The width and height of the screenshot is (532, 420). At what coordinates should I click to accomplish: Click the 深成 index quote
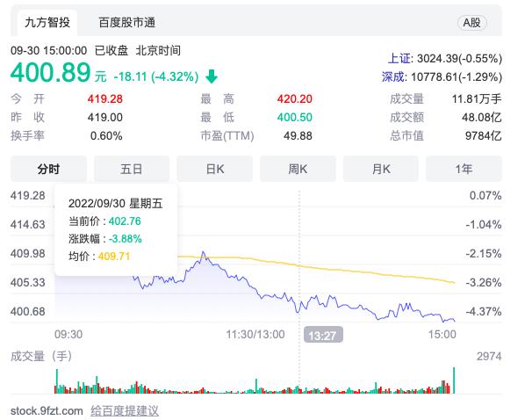(442, 76)
